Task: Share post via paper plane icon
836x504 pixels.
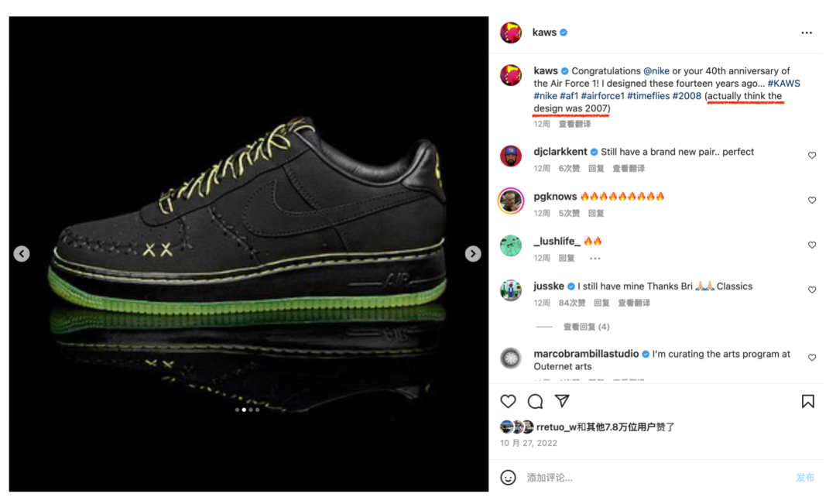Action: point(562,400)
